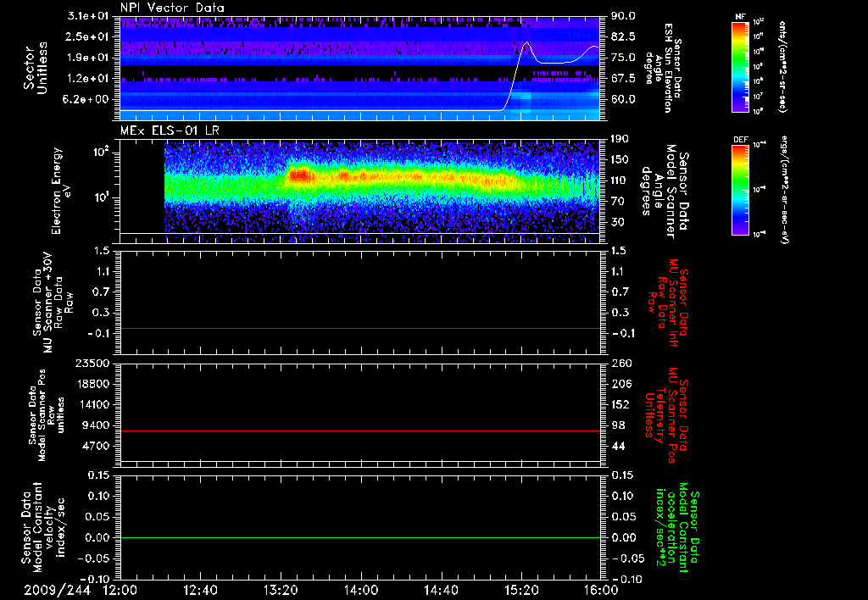
Task: Click the gray line in the MU Scanner +30V panel
Action: pos(360,328)
